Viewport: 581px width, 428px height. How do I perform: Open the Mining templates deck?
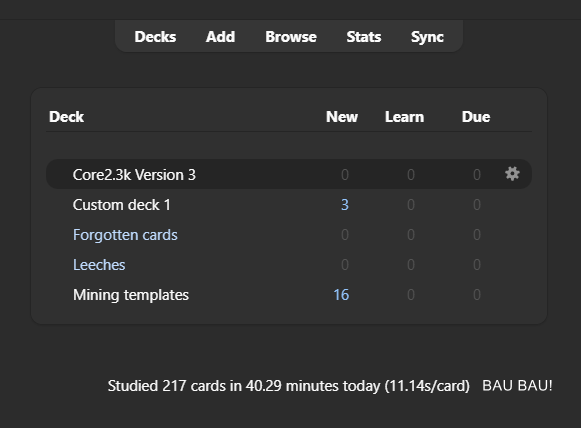point(131,295)
